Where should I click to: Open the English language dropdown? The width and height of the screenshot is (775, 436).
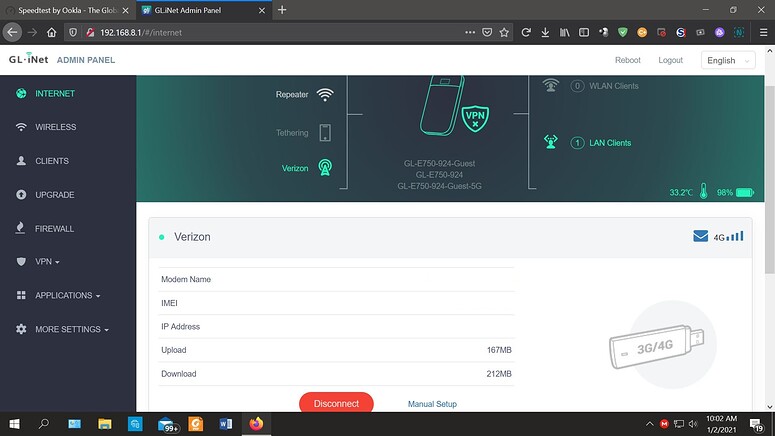pyautogui.click(x=727, y=60)
